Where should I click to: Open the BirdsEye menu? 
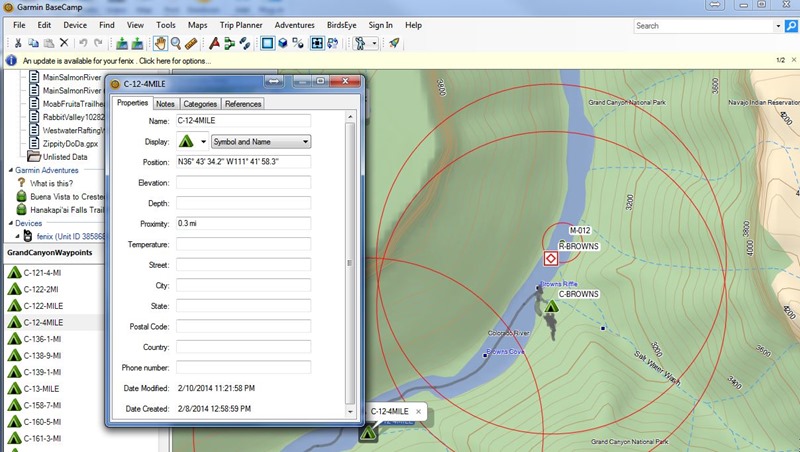[342, 25]
